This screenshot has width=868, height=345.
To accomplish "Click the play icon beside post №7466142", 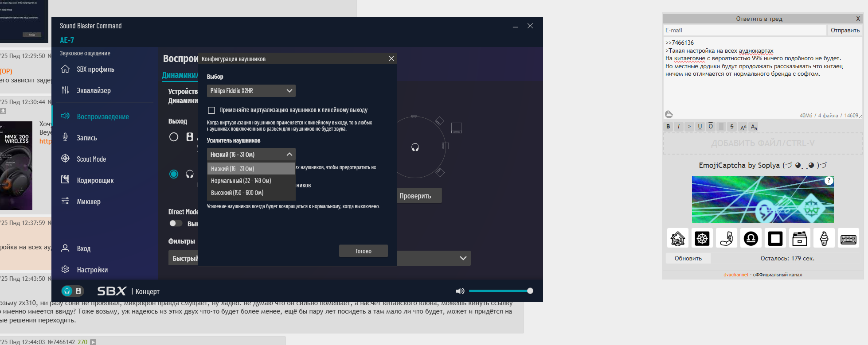I will click(x=93, y=342).
